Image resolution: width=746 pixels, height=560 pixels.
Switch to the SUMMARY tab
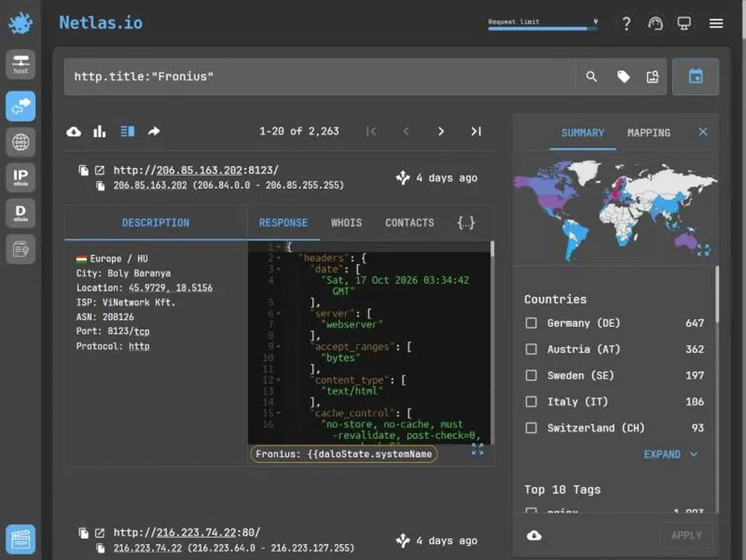coord(582,132)
